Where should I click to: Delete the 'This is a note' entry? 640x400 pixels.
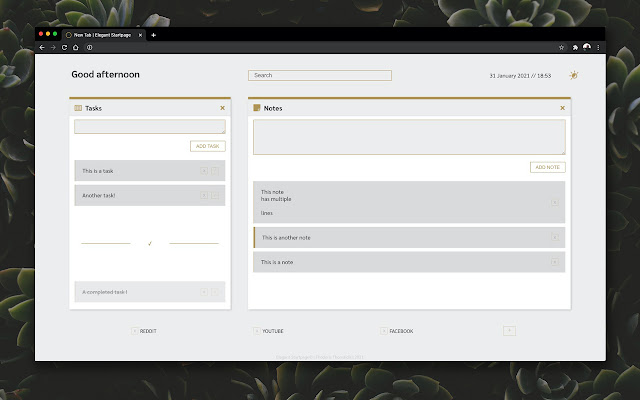pos(555,262)
